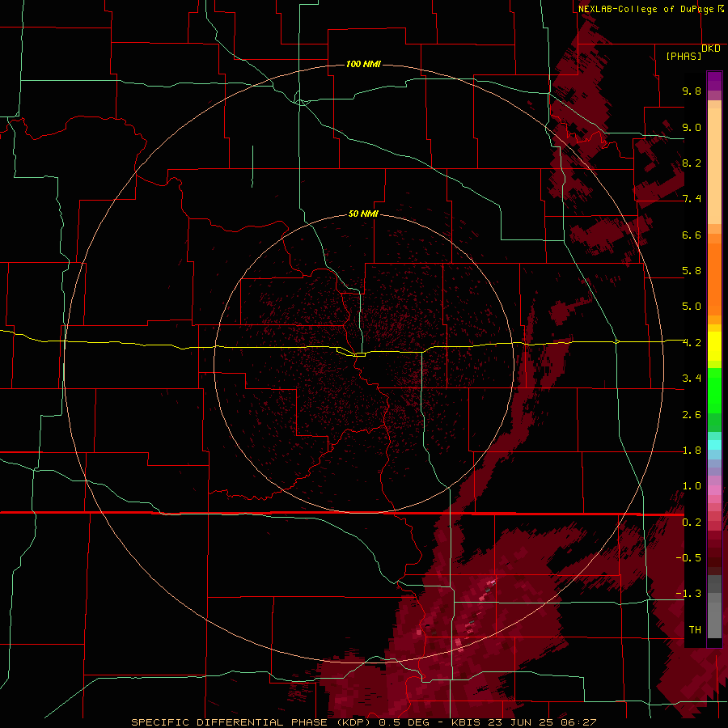Click the 0.5 DEG tilt text in the caption

(x=404, y=722)
